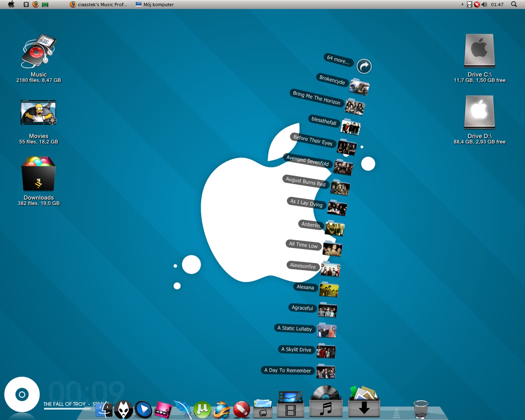Open the Downloads arrow stack in dock

(x=364, y=402)
